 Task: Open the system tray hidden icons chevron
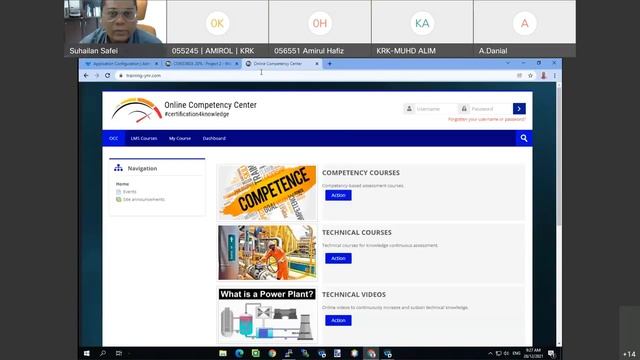490,353
